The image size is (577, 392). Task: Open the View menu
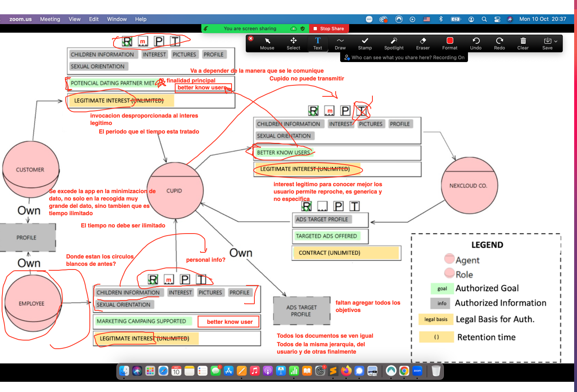click(x=74, y=19)
